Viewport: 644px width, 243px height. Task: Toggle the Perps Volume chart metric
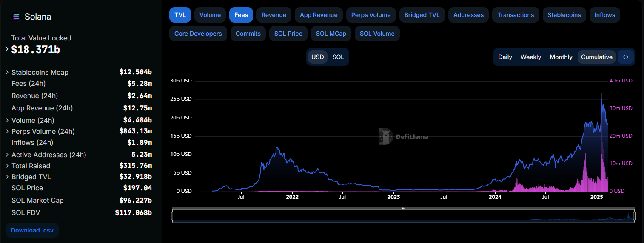point(371,15)
